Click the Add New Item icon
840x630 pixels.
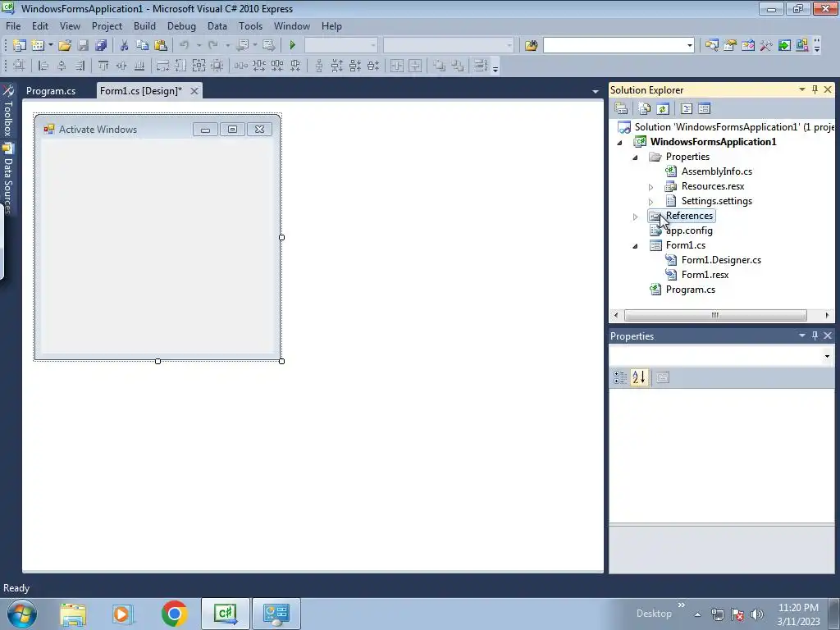click(x=38, y=46)
